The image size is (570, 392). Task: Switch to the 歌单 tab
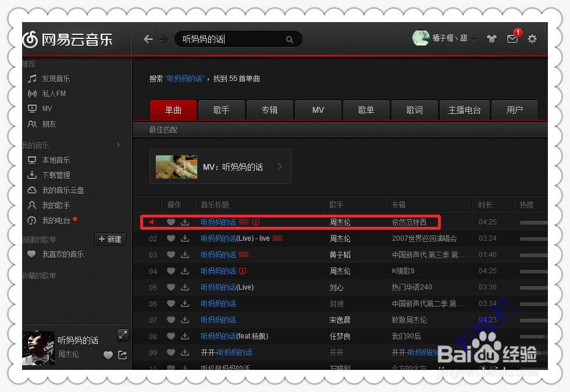366,110
